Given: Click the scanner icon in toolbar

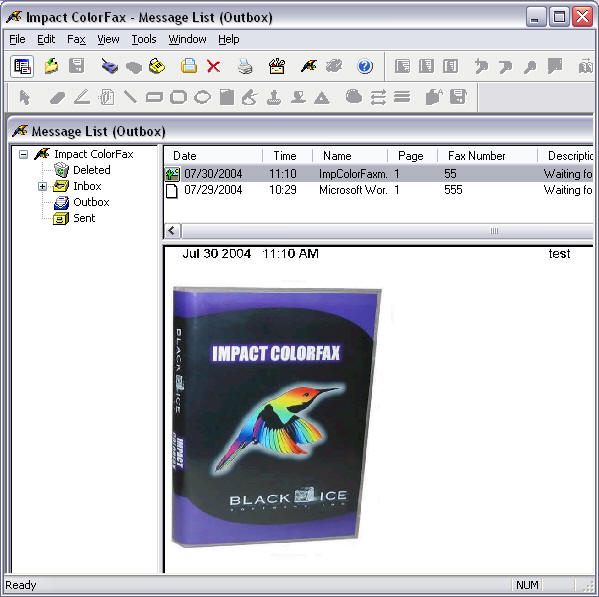Looking at the screenshot, I should [110, 66].
